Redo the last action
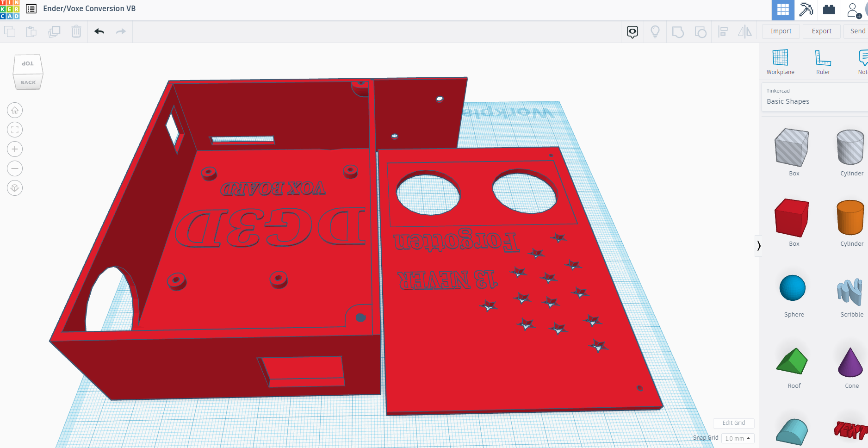Viewport: 868px width, 448px height. (121, 31)
